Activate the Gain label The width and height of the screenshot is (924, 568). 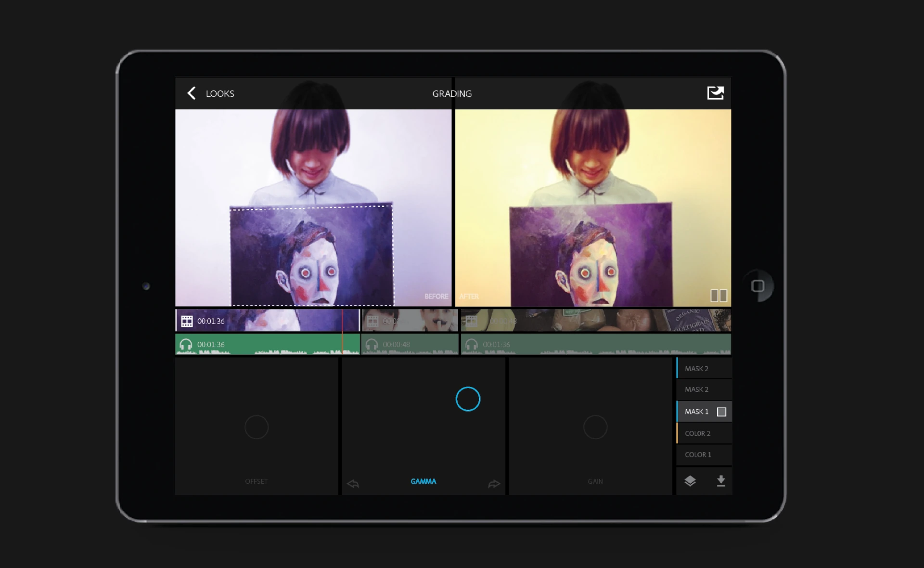(595, 481)
